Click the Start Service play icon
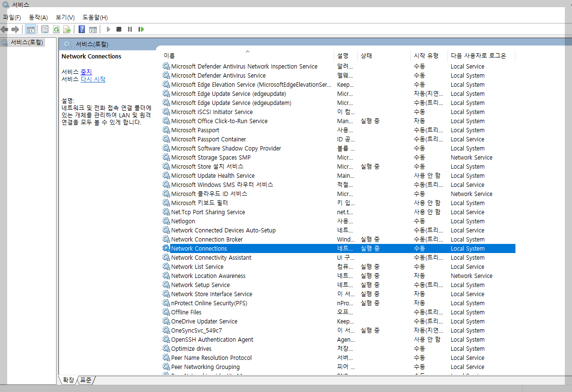The image size is (572, 392). point(108,29)
